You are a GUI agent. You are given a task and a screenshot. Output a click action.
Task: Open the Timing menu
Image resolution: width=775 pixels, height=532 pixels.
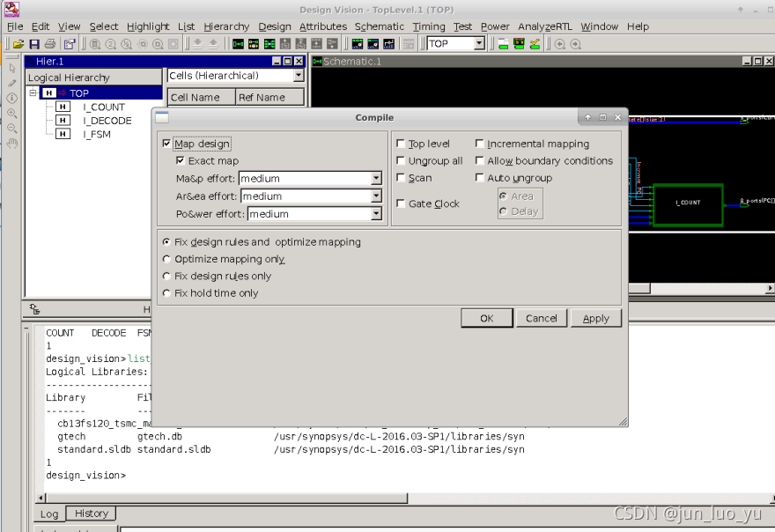pyautogui.click(x=429, y=26)
